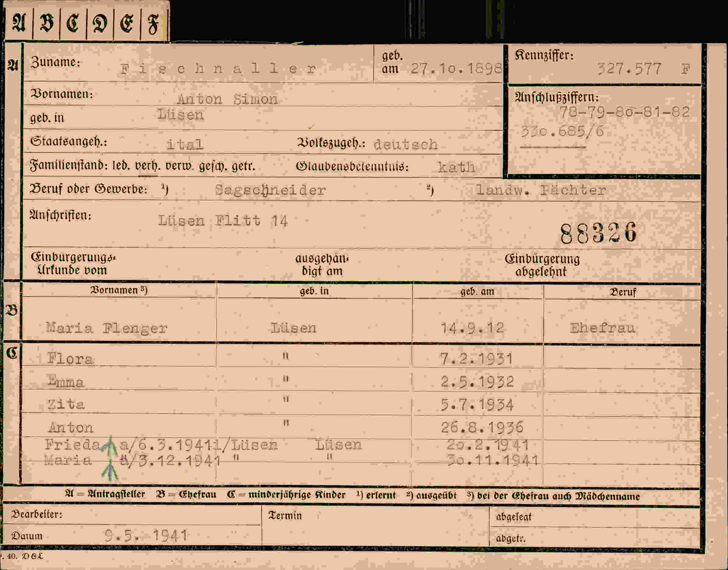Viewport: 728px width, 570px height.
Task: Click occupation landw. Pächter
Action: pyautogui.click(x=540, y=190)
